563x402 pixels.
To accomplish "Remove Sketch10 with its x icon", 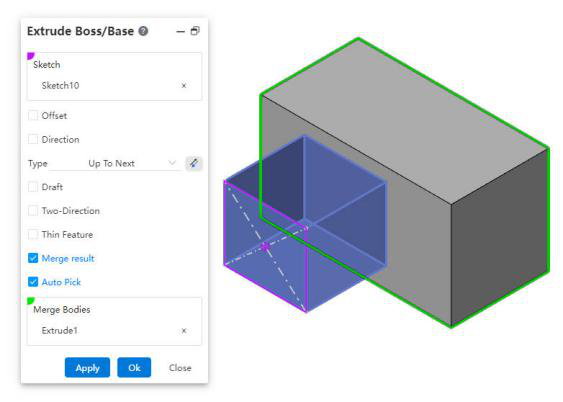I will (x=184, y=85).
